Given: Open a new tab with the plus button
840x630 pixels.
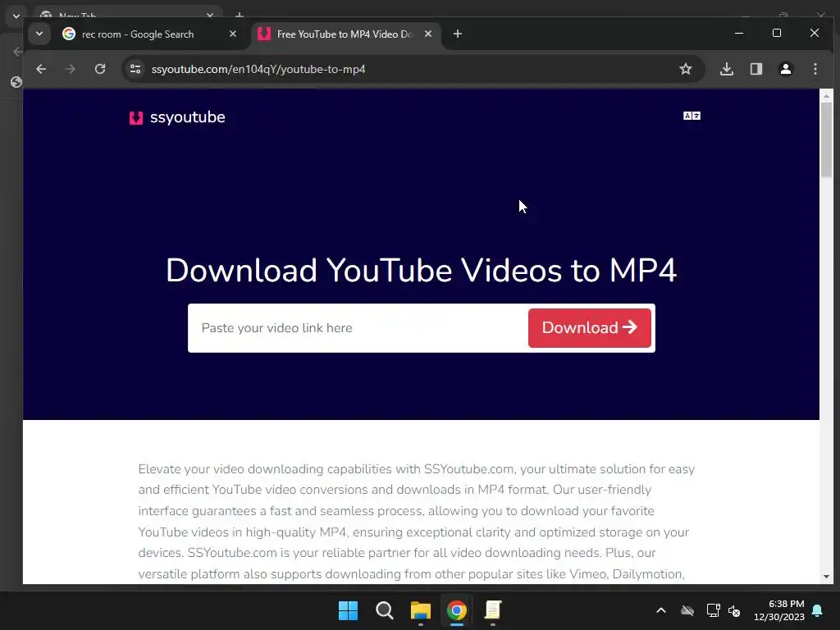Looking at the screenshot, I should 458,34.
